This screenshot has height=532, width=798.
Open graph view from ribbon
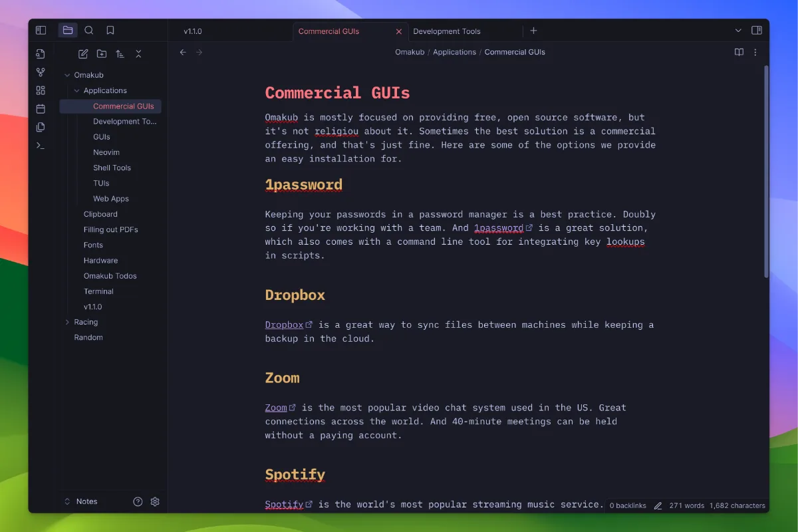coord(41,72)
